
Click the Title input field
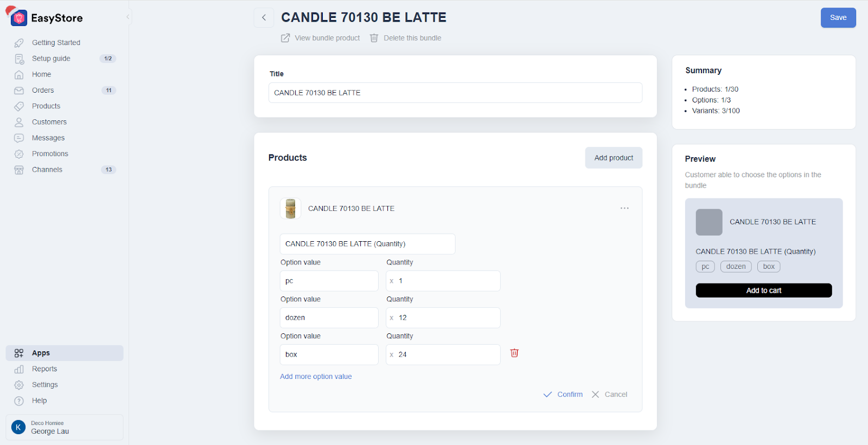[455, 93]
